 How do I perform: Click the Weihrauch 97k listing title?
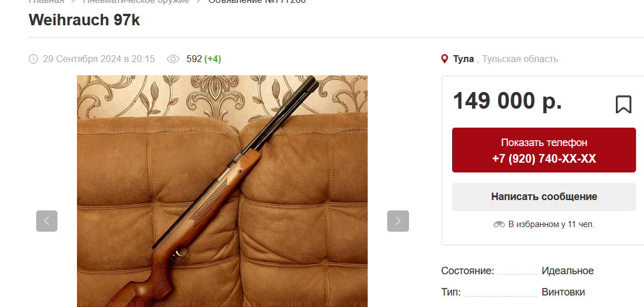coord(84,20)
